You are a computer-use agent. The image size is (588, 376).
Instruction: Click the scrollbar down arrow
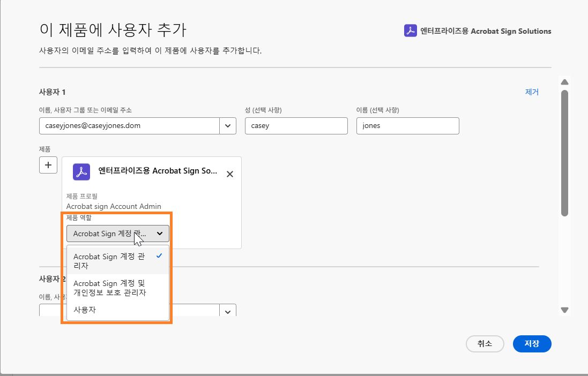click(x=564, y=310)
